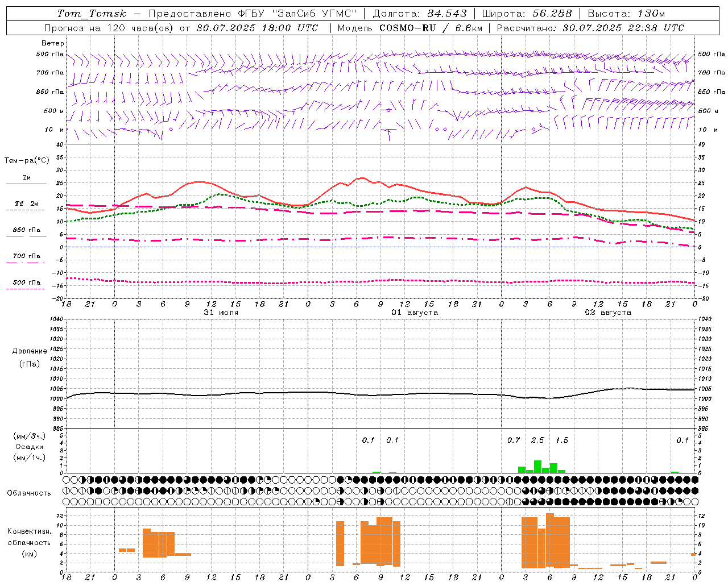The width and height of the screenshot is (728, 582).
Task: Click the "(мм/3ч.)" precipitation unit label
Action: coord(30,436)
